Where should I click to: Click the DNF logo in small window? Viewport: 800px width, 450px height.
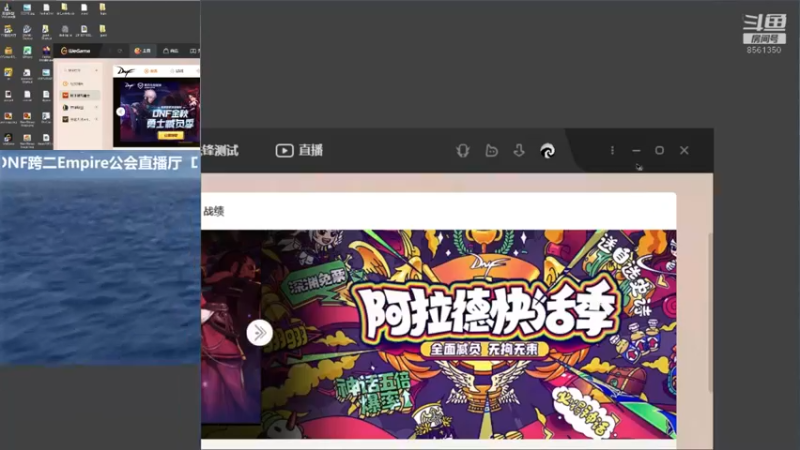[x=124, y=71]
